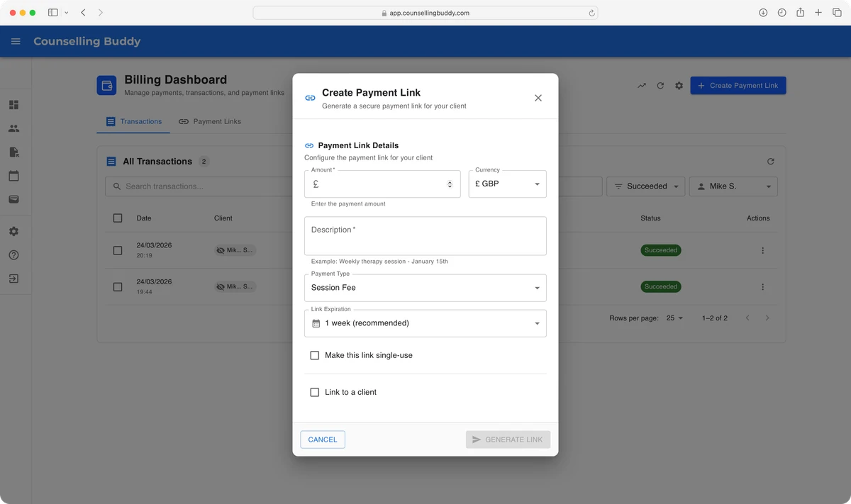Select the 19:44 transaction checkbox
The image size is (851, 504).
click(x=118, y=287)
